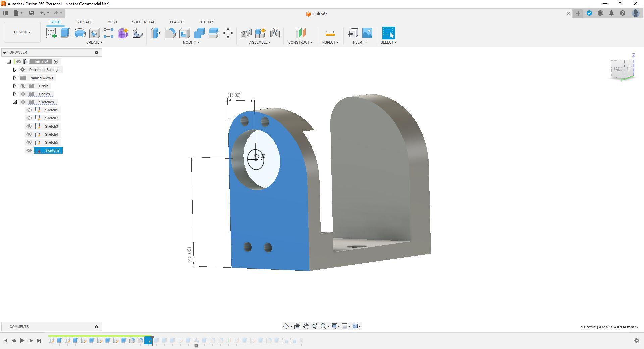Start the Create Sketch tool
The width and height of the screenshot is (644, 349).
point(51,33)
